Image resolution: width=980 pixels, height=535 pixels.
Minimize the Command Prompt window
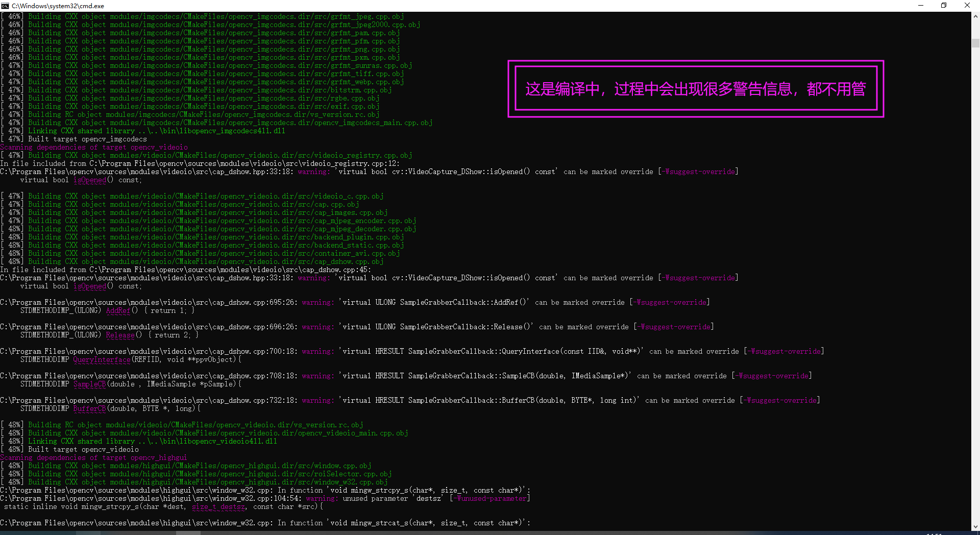(920, 6)
